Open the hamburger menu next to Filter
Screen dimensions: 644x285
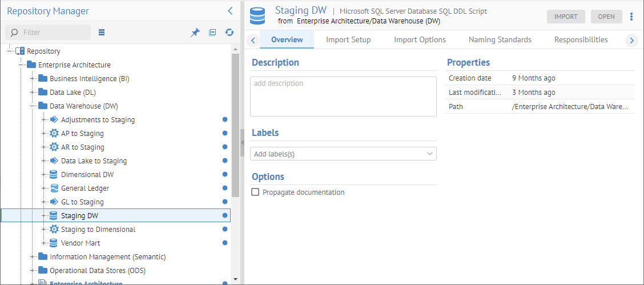(x=102, y=33)
